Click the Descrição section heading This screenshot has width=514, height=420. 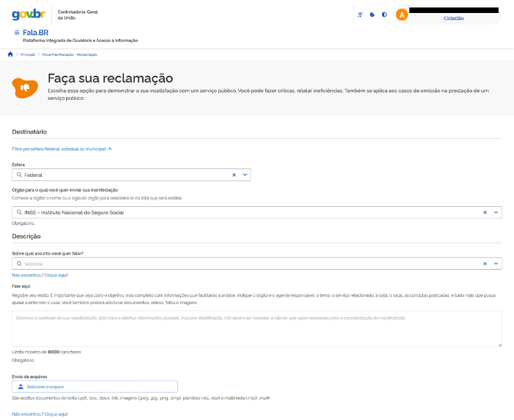pos(26,236)
